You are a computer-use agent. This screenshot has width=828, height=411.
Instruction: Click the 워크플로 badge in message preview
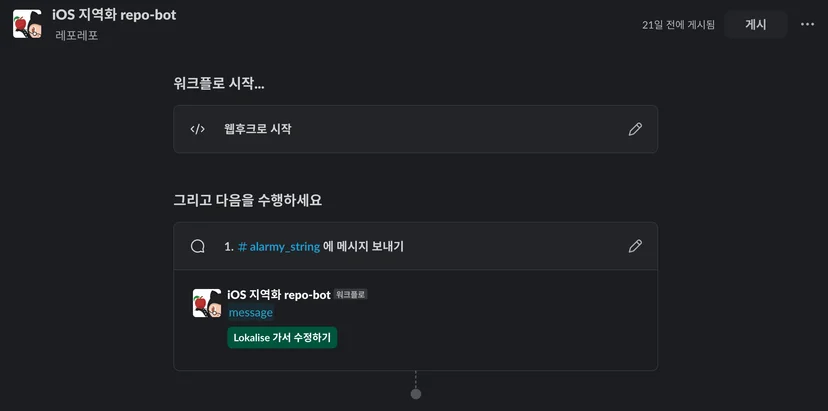pyautogui.click(x=351, y=295)
